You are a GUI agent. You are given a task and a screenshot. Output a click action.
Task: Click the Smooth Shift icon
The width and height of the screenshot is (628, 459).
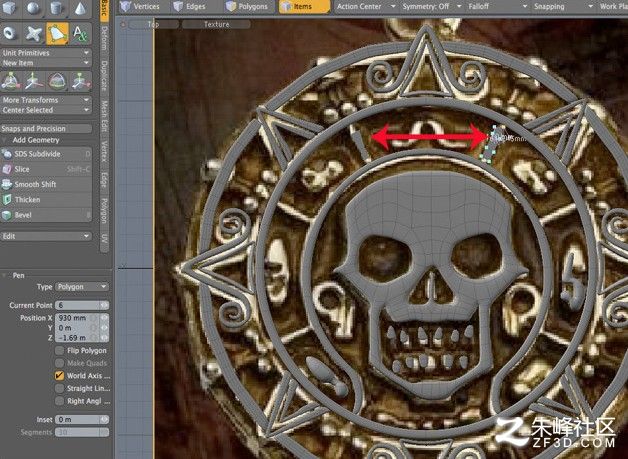tap(7, 184)
